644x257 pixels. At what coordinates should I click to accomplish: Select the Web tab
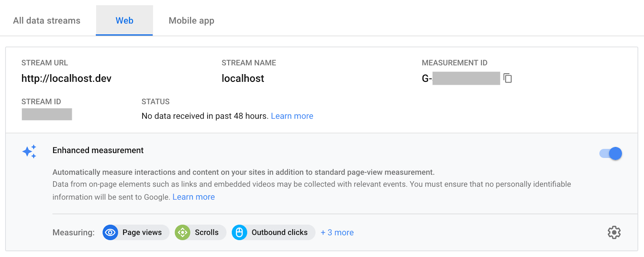(124, 21)
